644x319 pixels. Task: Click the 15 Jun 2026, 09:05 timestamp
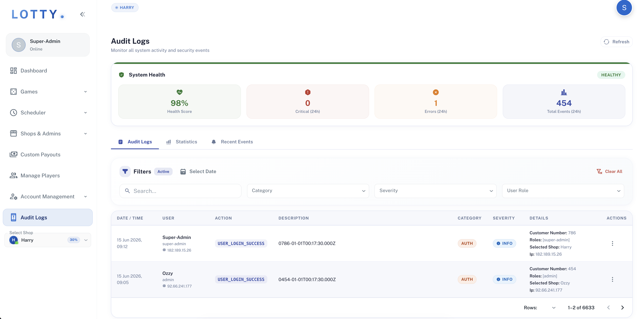point(129,279)
